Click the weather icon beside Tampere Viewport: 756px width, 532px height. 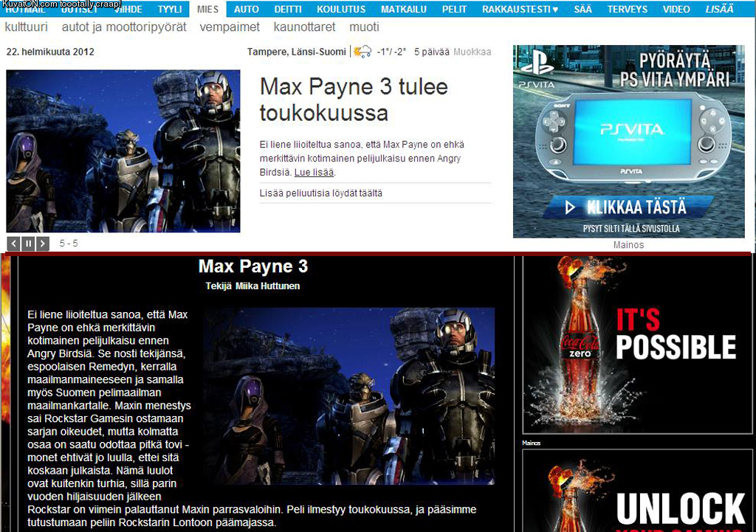362,52
